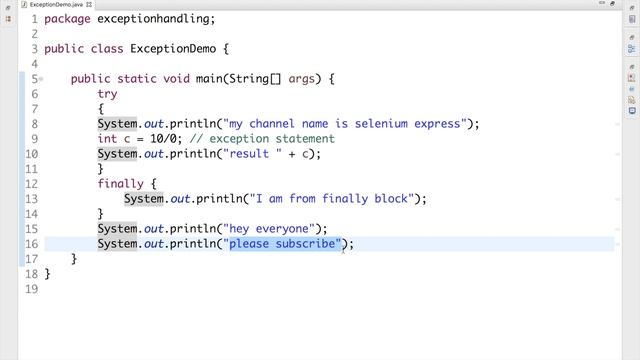Click the package keyword on line 1
This screenshot has height=360, width=640.
click(x=67, y=19)
